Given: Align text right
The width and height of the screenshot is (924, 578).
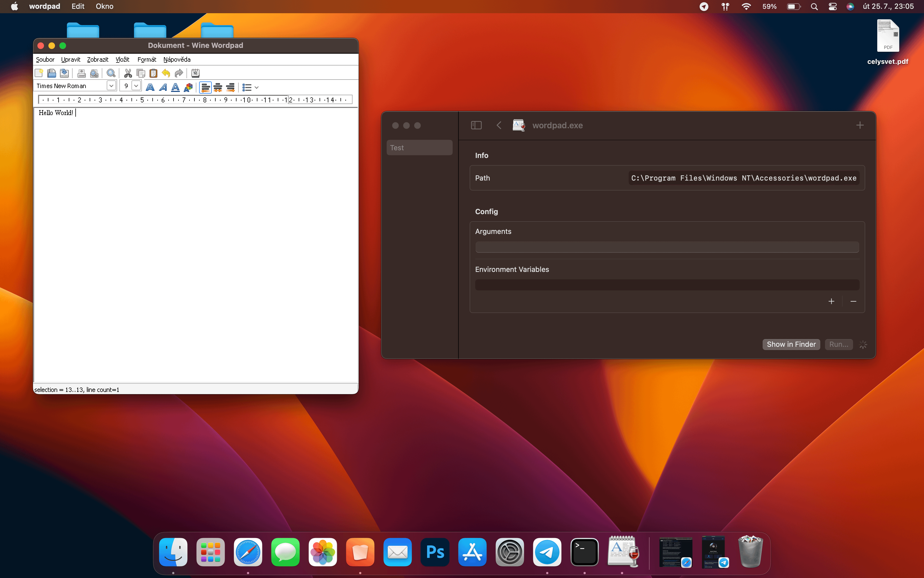Looking at the screenshot, I should 230,87.
